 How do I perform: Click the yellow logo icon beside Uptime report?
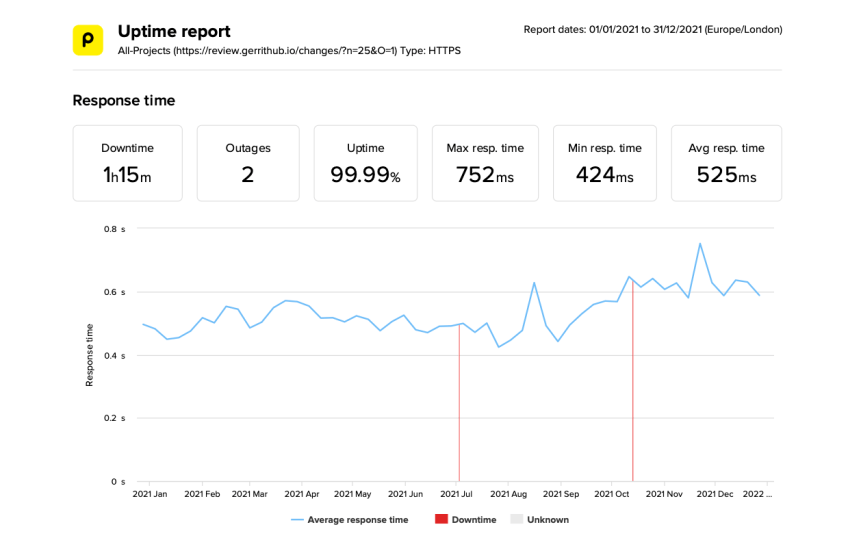click(88, 40)
